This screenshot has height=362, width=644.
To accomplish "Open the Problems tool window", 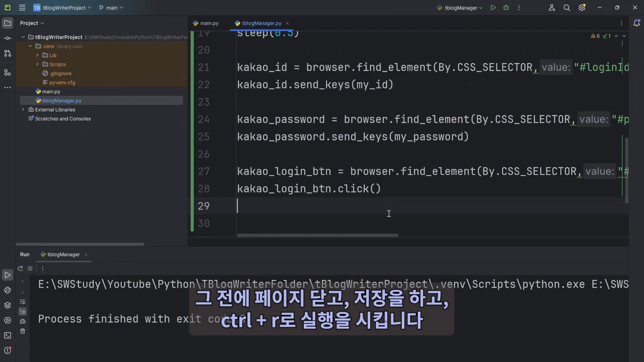I will [7, 351].
